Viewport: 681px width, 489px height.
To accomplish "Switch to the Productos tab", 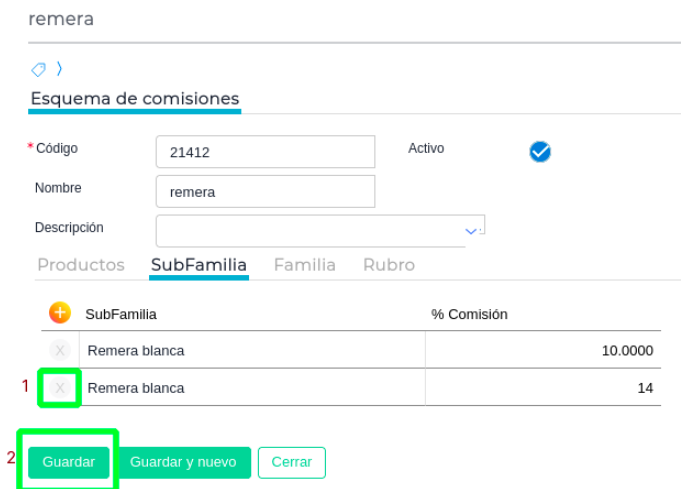I will pos(81,265).
